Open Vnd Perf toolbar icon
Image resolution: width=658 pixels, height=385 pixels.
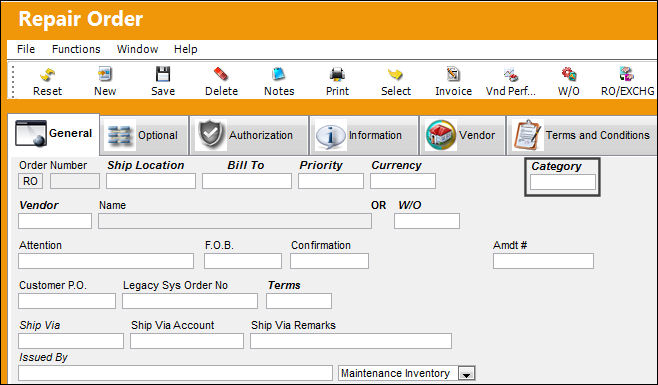coord(511,75)
